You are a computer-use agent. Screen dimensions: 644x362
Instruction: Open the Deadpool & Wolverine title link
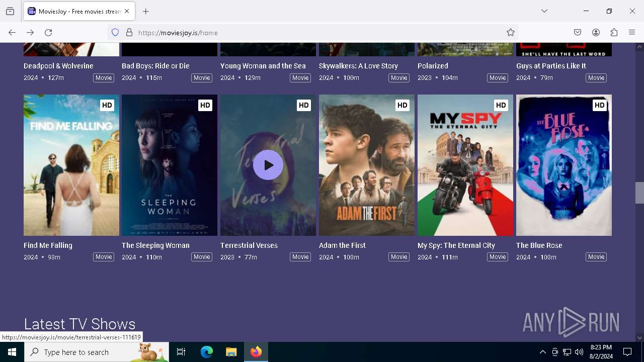coord(58,66)
